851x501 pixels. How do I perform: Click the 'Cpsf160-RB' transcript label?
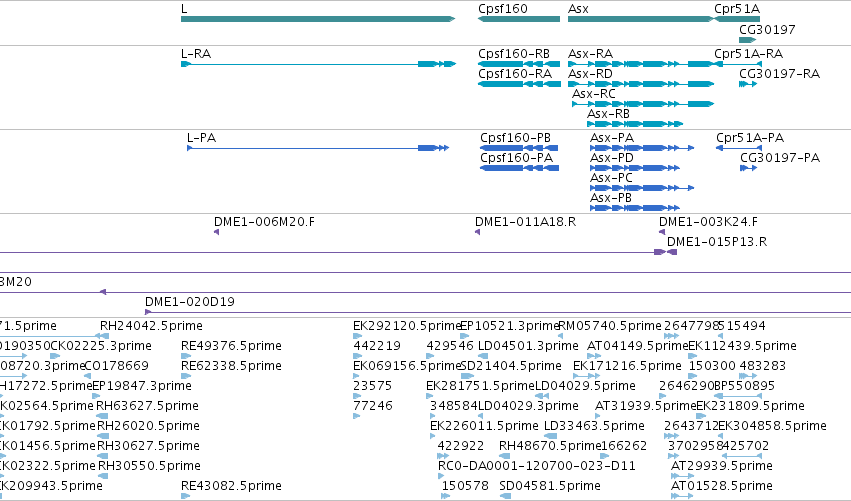click(x=514, y=54)
